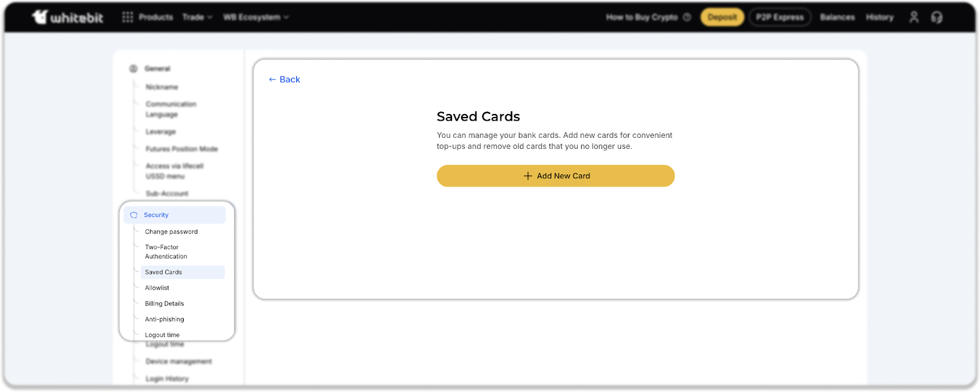Screen dimensions: 980x392
Task: Open the Balances menu item
Action: tap(837, 17)
